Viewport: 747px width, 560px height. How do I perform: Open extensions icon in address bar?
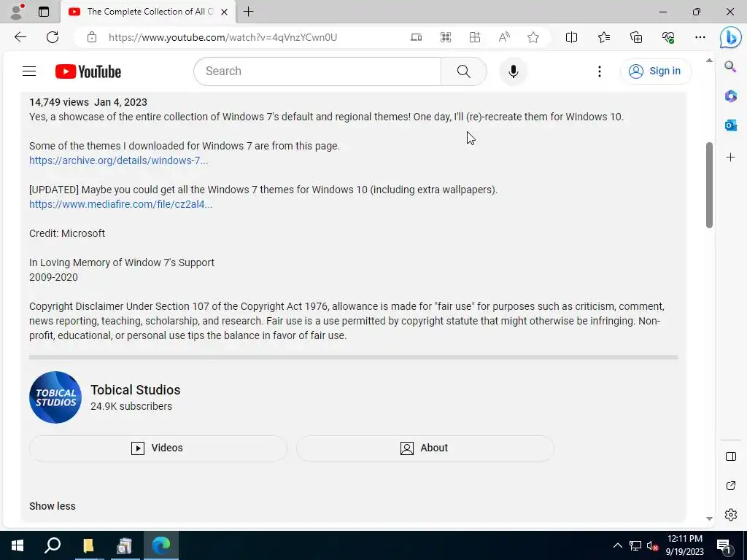(x=475, y=37)
